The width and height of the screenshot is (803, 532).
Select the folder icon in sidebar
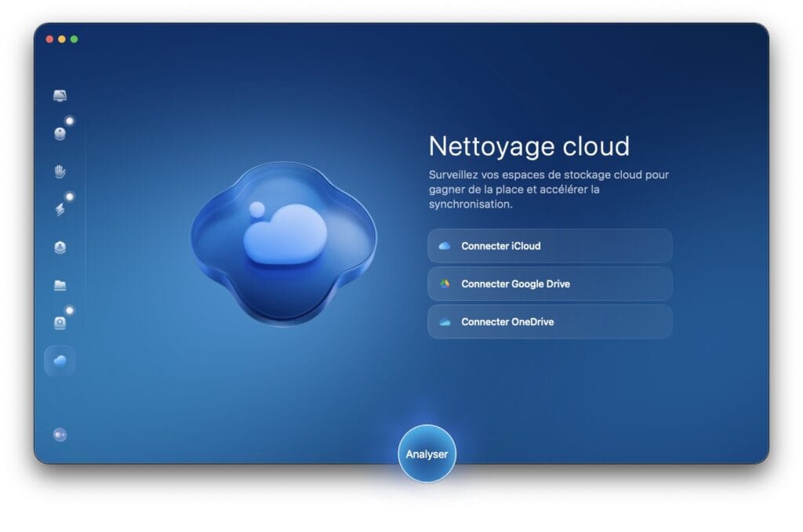click(x=60, y=285)
